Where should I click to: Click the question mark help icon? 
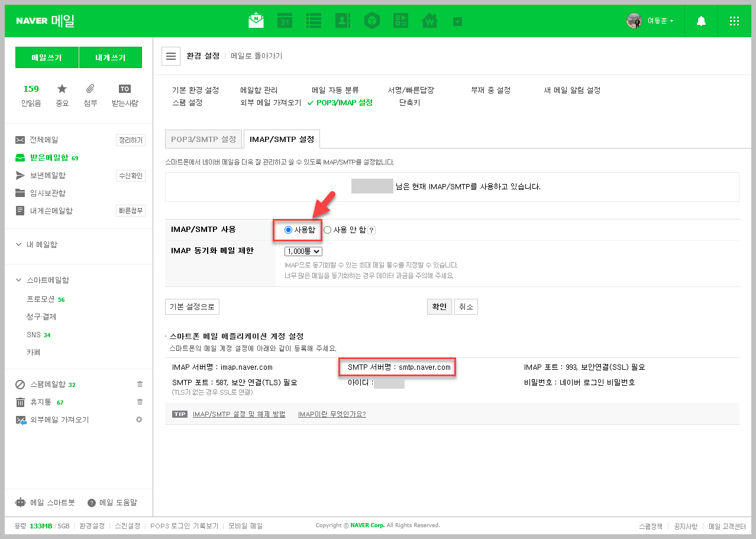click(x=371, y=230)
